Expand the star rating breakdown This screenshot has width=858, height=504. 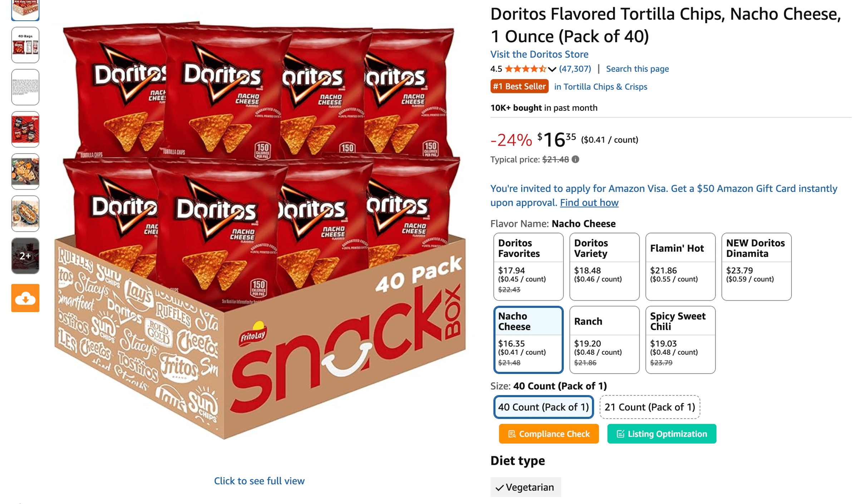tap(551, 69)
